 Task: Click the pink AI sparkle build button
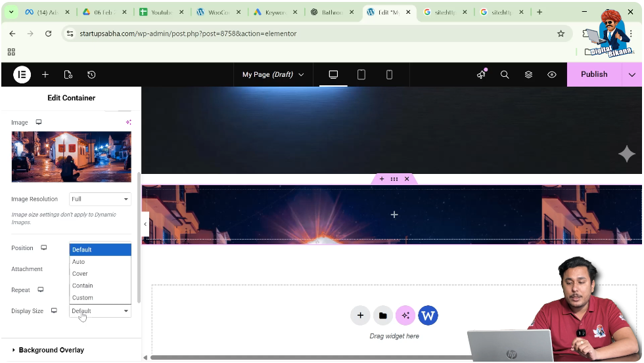pyautogui.click(x=405, y=316)
